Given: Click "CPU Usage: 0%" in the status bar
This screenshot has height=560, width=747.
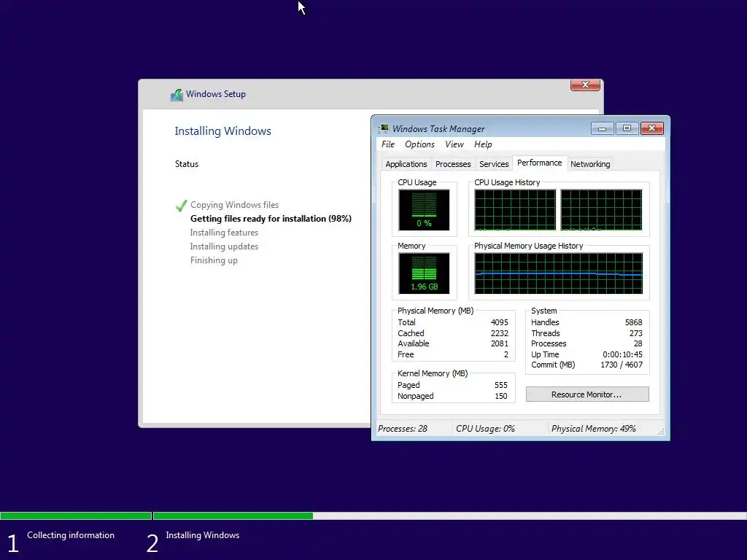Looking at the screenshot, I should pyautogui.click(x=485, y=429).
